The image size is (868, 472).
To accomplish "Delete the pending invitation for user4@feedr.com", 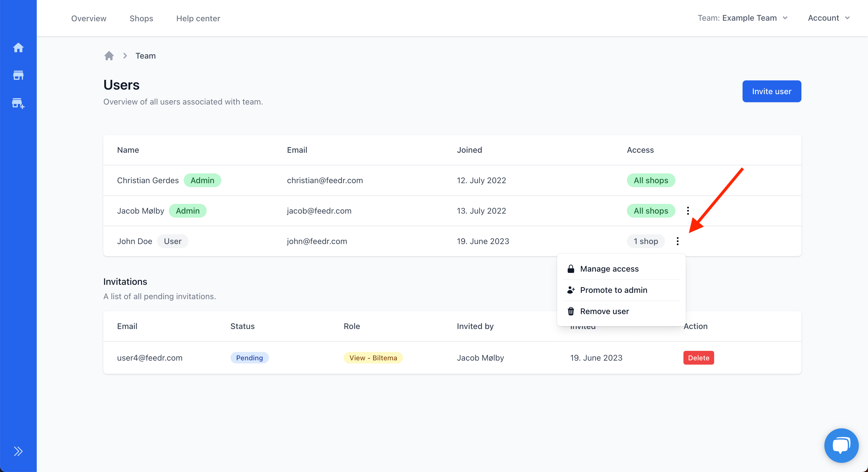I will pos(698,358).
